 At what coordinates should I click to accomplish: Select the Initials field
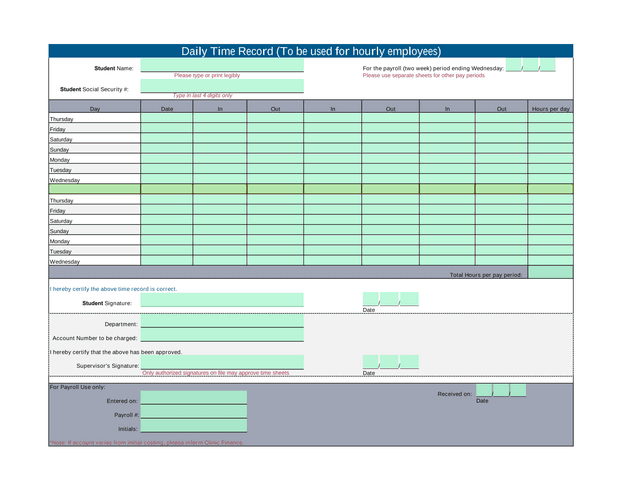[x=193, y=425]
